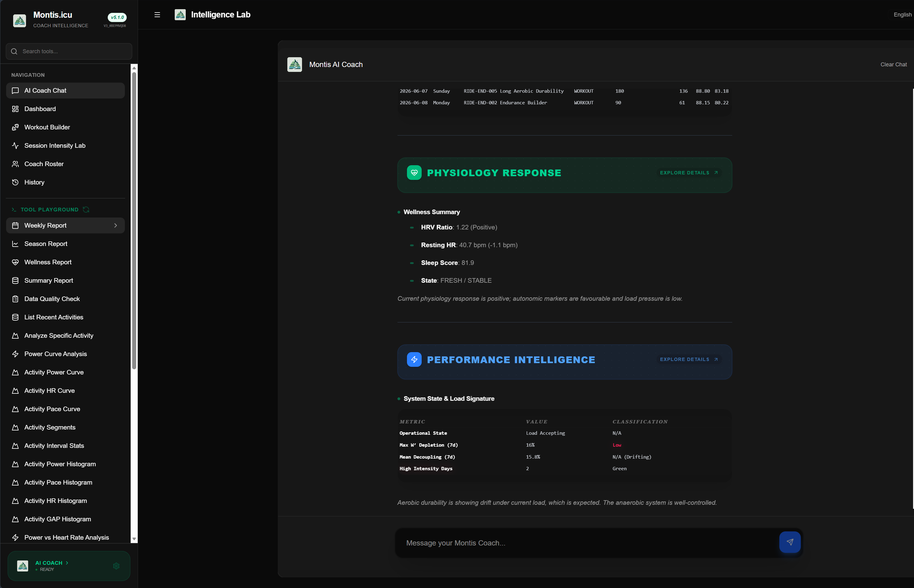Screen dimensions: 914x588
Task: Click the RIDE-END-002 Endurance Builder row
Action: pos(564,103)
